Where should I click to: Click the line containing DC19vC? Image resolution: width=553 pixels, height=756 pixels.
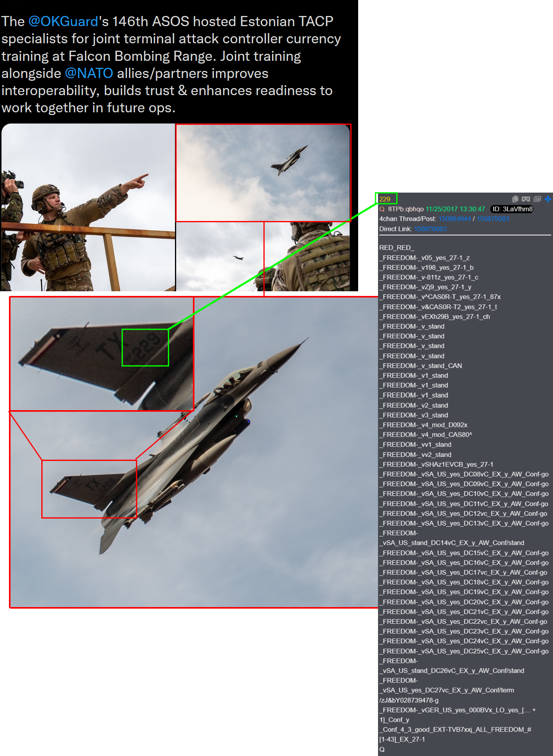(464, 592)
